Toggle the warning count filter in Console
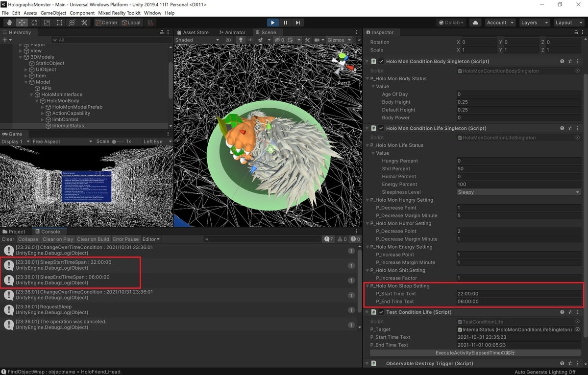This screenshot has height=375, width=588. pyautogui.click(x=342, y=239)
